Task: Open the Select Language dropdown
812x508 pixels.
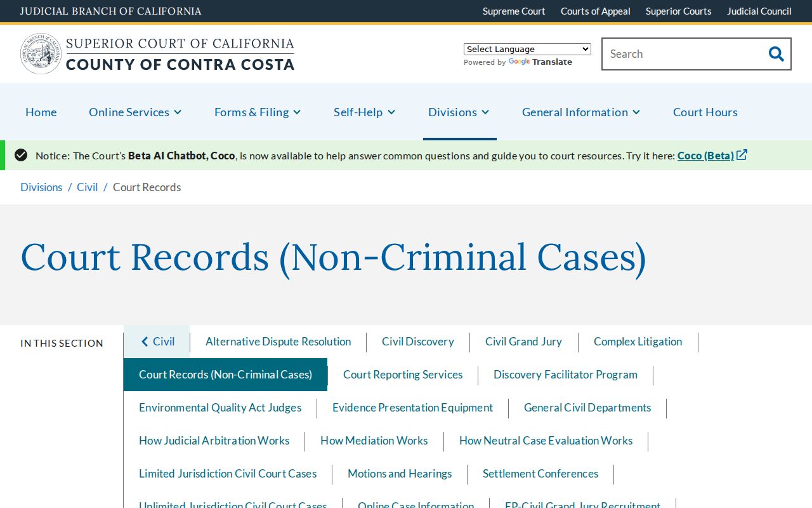Action: tap(527, 49)
